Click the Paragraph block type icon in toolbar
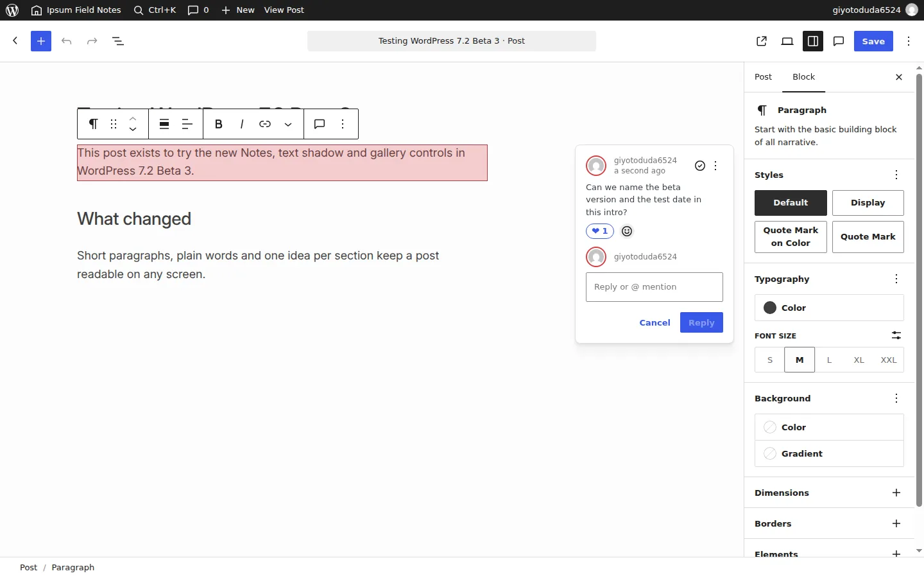 click(93, 124)
